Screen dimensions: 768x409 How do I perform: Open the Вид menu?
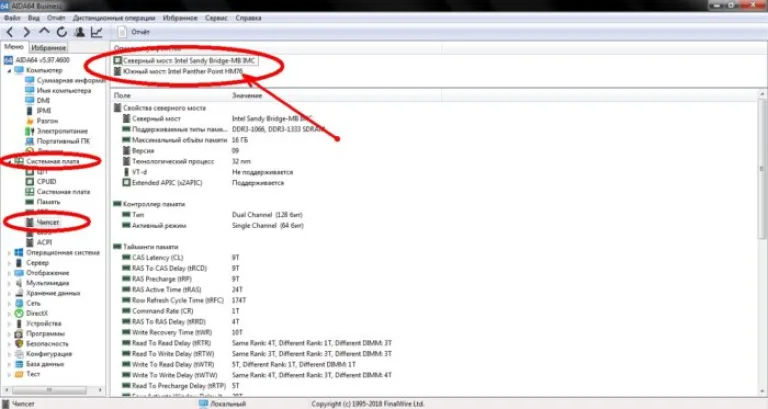coord(34,18)
